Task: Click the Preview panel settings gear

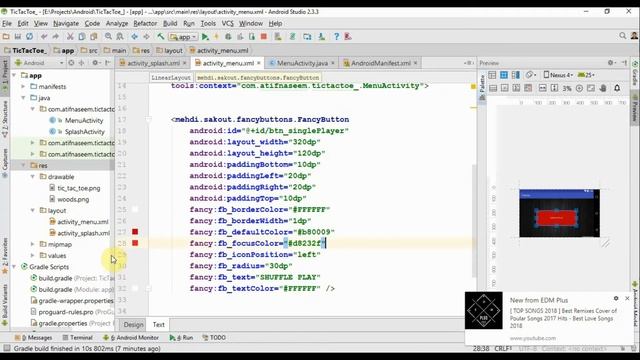Action: click(611, 63)
